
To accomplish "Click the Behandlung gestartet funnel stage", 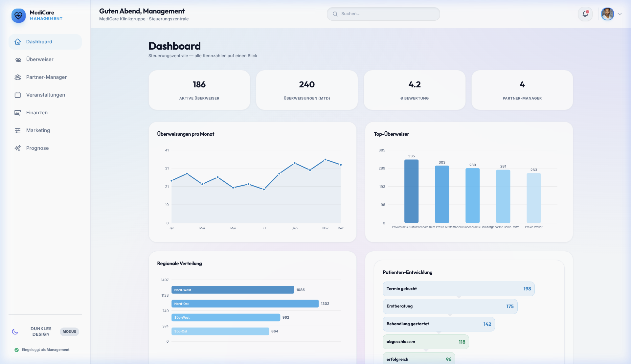I will point(439,324).
